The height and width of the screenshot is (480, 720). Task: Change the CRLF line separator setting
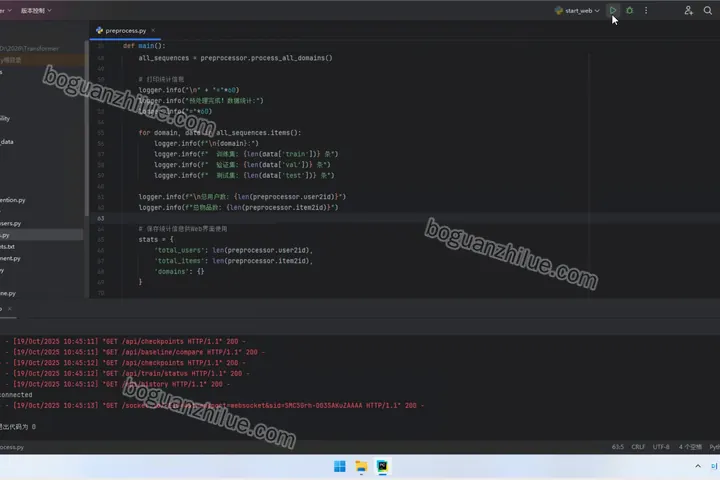click(x=638, y=447)
